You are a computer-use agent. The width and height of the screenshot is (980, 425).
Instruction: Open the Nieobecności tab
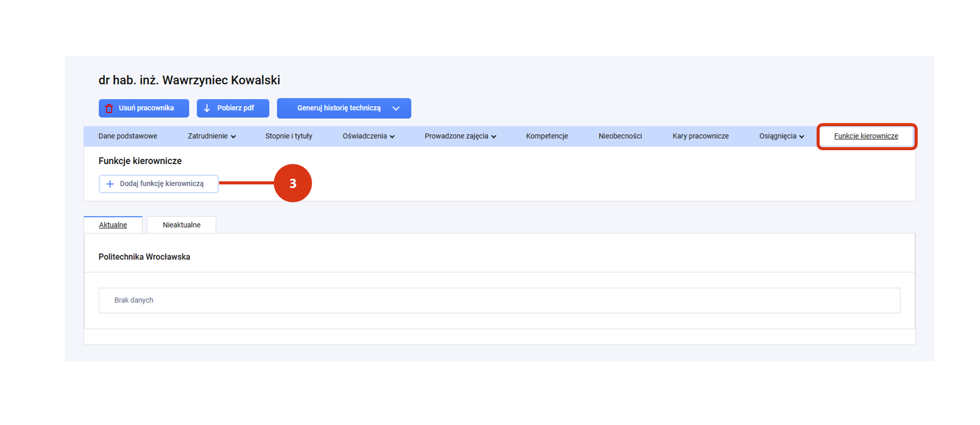coord(620,136)
